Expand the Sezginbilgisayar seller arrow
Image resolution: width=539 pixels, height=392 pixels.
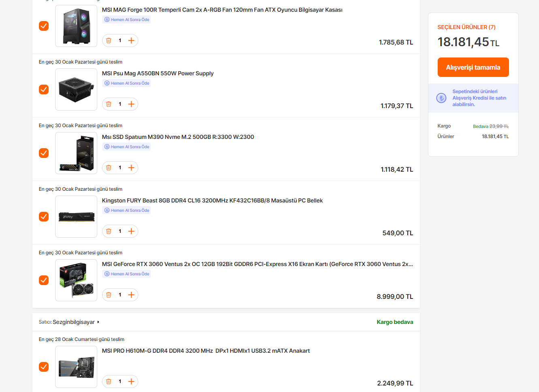[98, 322]
